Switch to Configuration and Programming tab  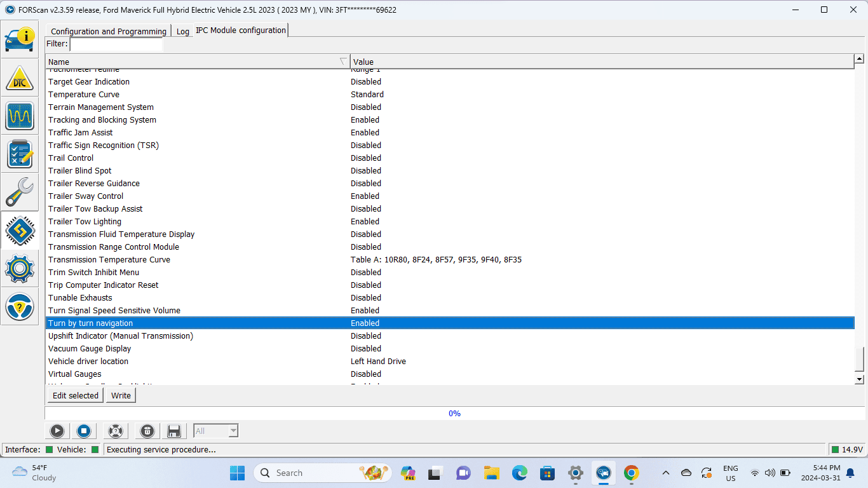[x=109, y=31]
